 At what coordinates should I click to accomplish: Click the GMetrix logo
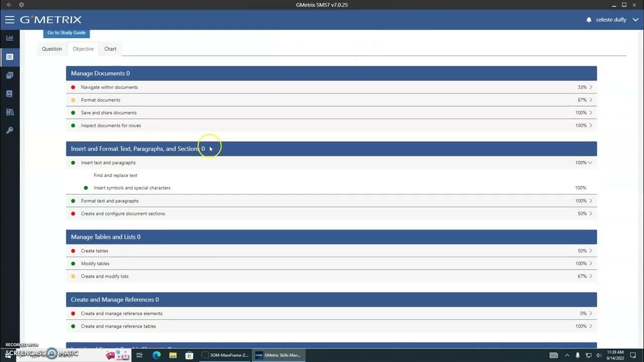(51, 20)
